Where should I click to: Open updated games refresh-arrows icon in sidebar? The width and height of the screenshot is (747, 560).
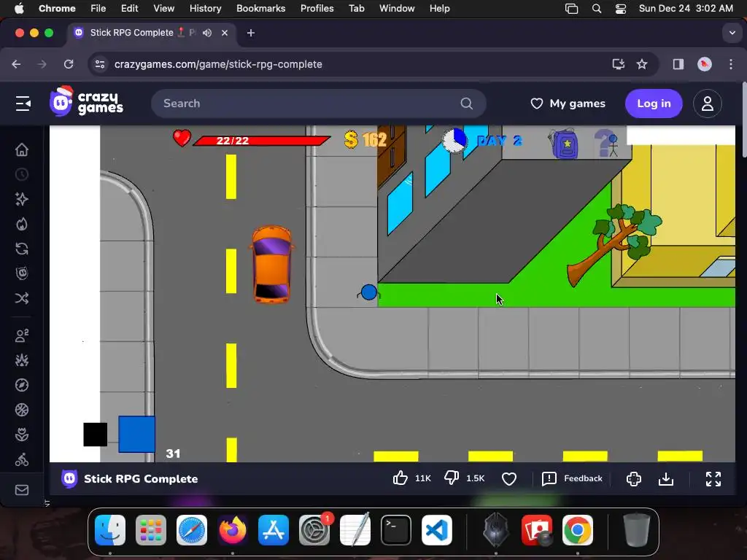(x=22, y=249)
